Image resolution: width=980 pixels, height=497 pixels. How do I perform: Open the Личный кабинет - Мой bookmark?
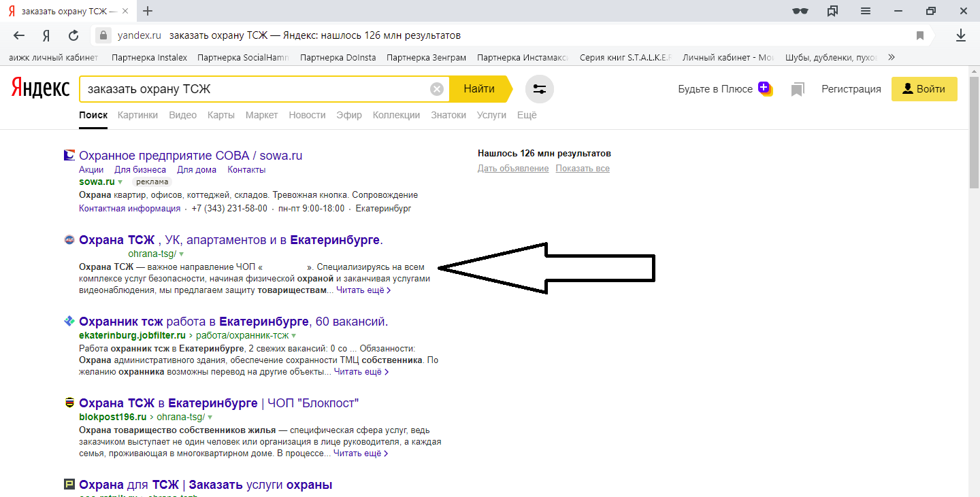click(729, 57)
